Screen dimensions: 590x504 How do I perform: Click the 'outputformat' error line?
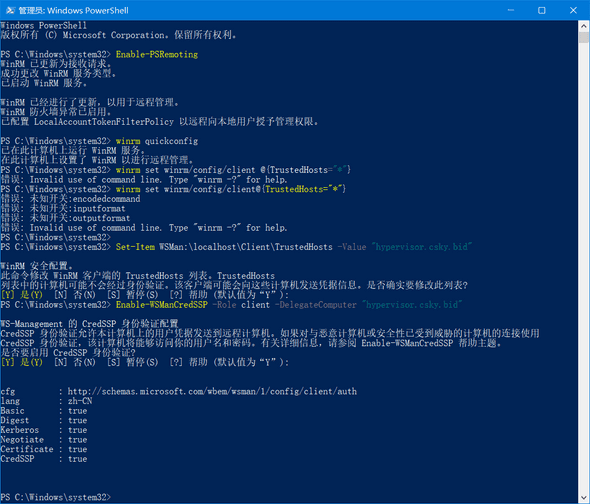[x=65, y=218]
